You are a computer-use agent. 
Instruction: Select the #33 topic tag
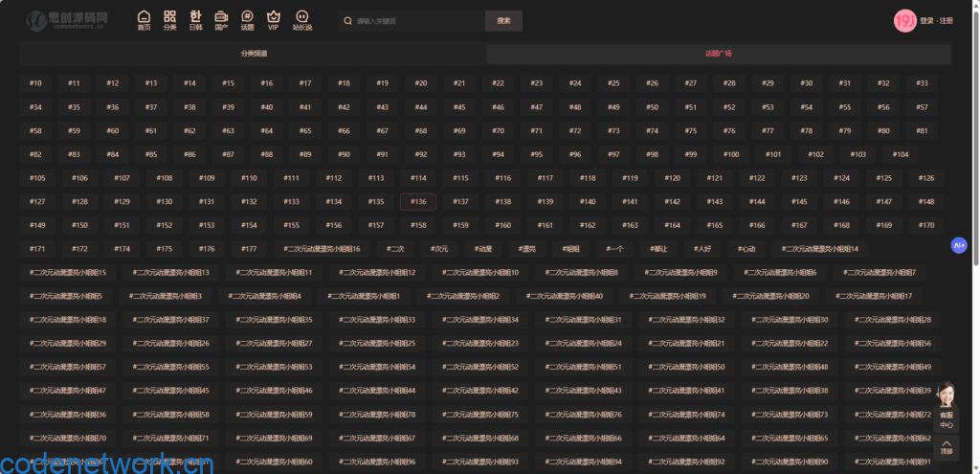coord(922,83)
